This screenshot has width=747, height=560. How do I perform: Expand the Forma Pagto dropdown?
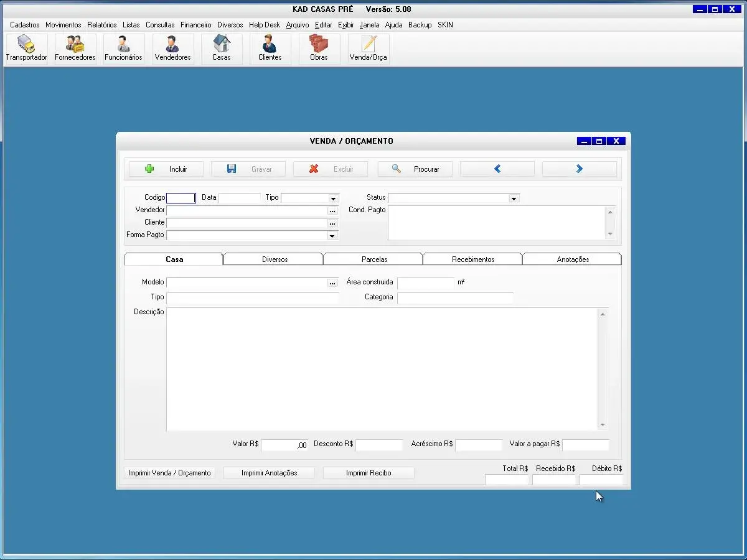(332, 236)
